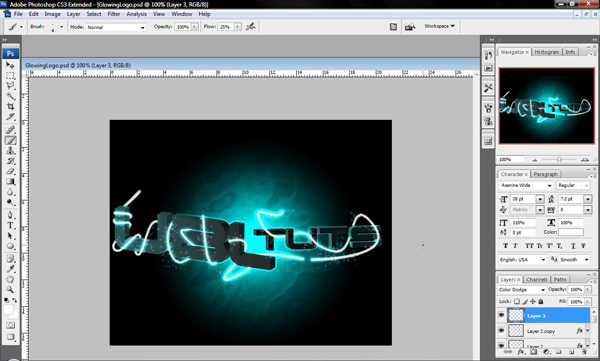Toggle Quick Mask mode

coord(10,325)
